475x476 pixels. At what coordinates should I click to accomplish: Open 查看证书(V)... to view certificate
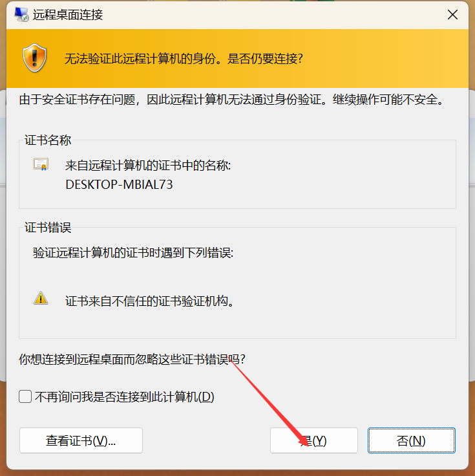pyautogui.click(x=81, y=440)
